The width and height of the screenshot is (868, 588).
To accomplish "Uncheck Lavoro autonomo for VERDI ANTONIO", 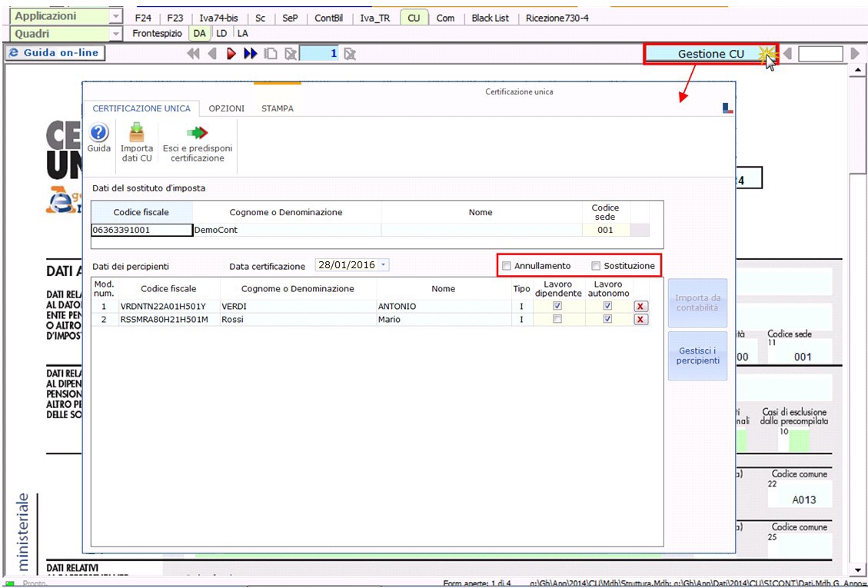I will 608,306.
